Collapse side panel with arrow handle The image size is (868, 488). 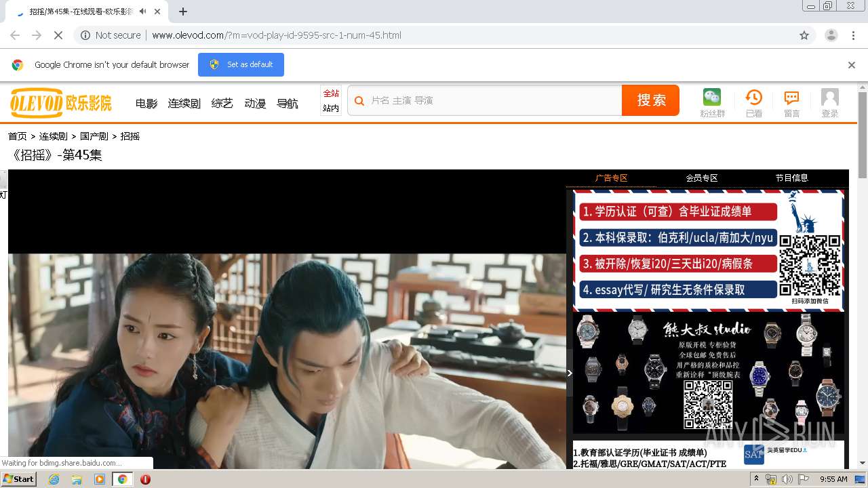[570, 373]
